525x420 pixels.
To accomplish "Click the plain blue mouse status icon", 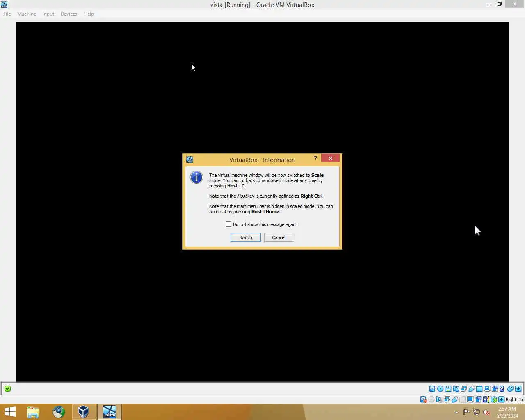I will (510, 388).
